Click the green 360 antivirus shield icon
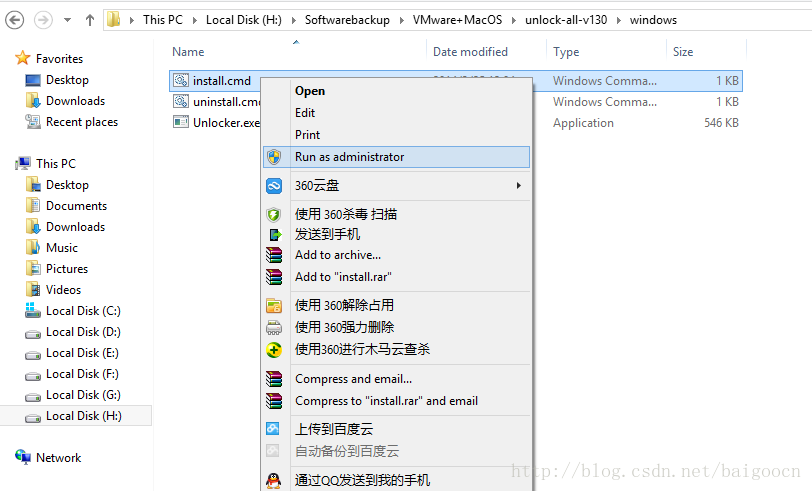 click(x=274, y=214)
